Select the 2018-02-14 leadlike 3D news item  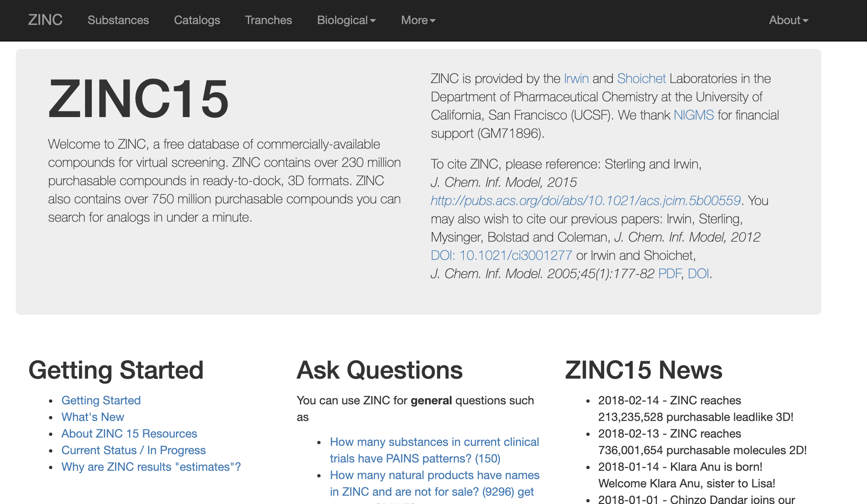click(x=696, y=409)
